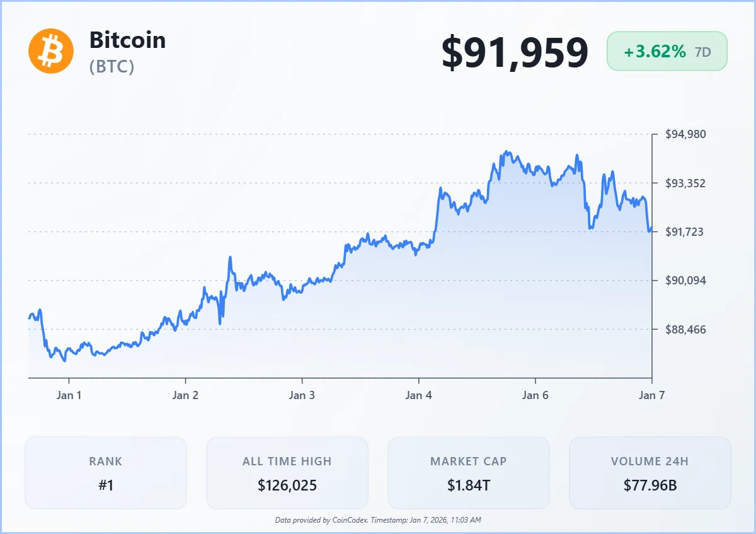This screenshot has width=756, height=534.
Task: Click the $91,723 y-axis price label
Action: coord(685,232)
